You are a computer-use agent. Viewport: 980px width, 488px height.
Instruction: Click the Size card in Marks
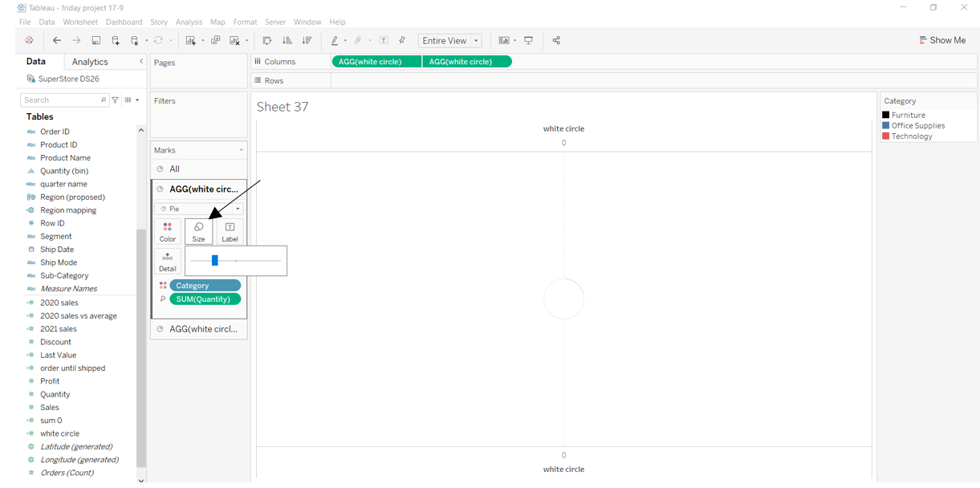point(198,232)
